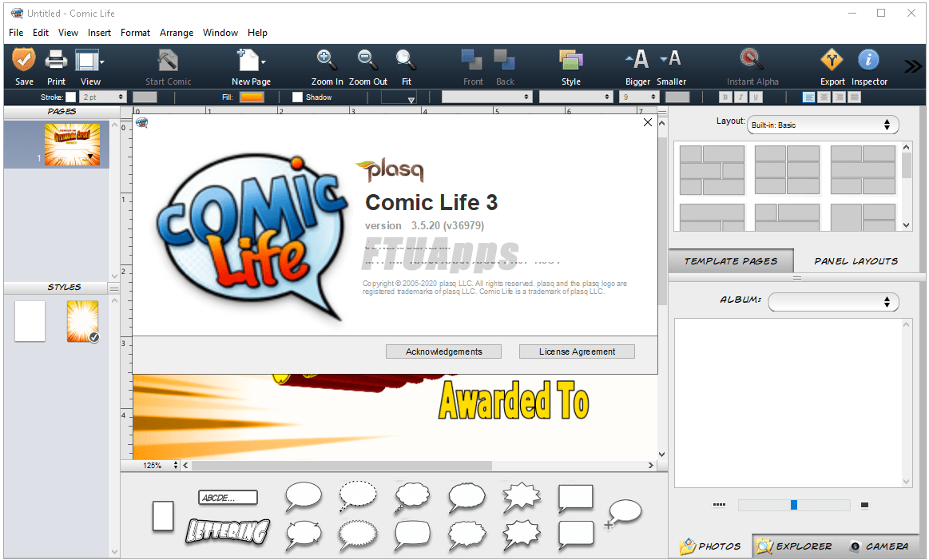
Task: Open the Style tool
Action: click(x=570, y=60)
